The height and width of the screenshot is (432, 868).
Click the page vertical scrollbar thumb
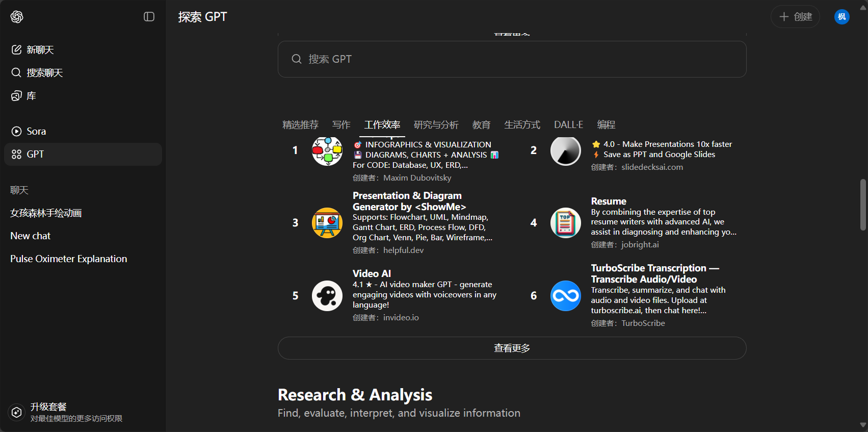click(863, 205)
